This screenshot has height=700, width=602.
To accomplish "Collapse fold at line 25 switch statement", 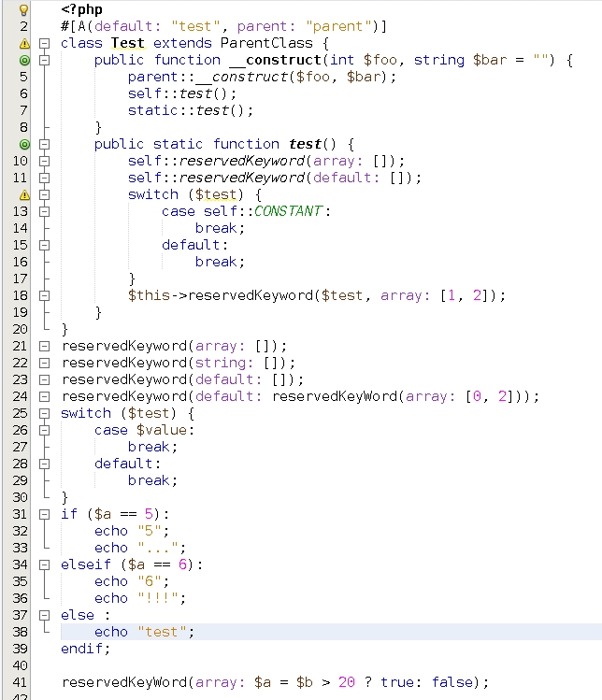I will click(x=44, y=413).
